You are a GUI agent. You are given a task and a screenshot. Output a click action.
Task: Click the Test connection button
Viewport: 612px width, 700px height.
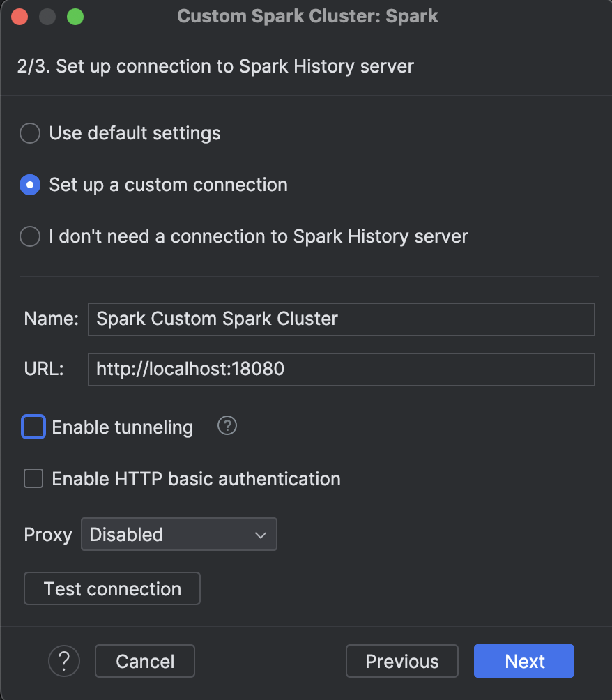pos(112,588)
